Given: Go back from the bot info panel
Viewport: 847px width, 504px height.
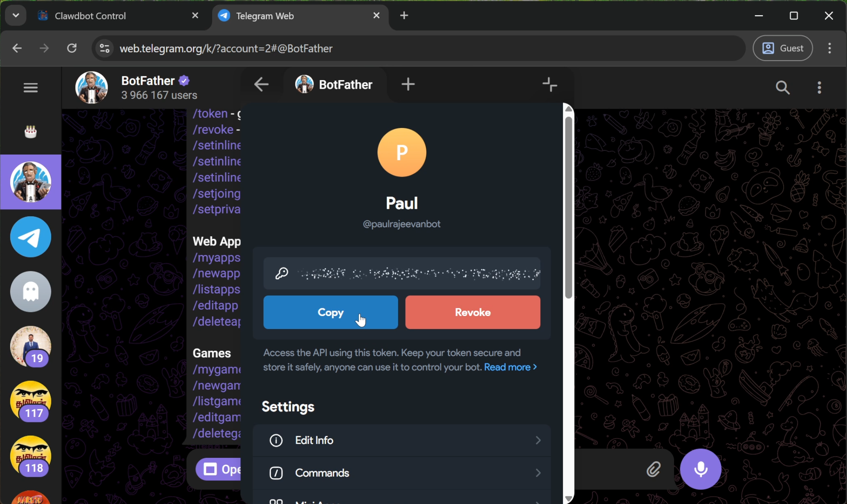Looking at the screenshot, I should (261, 84).
